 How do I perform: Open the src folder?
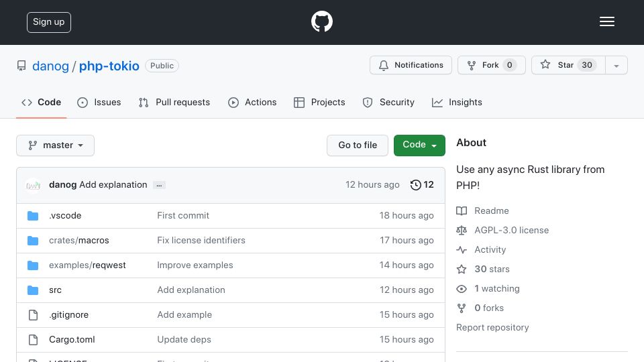(x=55, y=290)
